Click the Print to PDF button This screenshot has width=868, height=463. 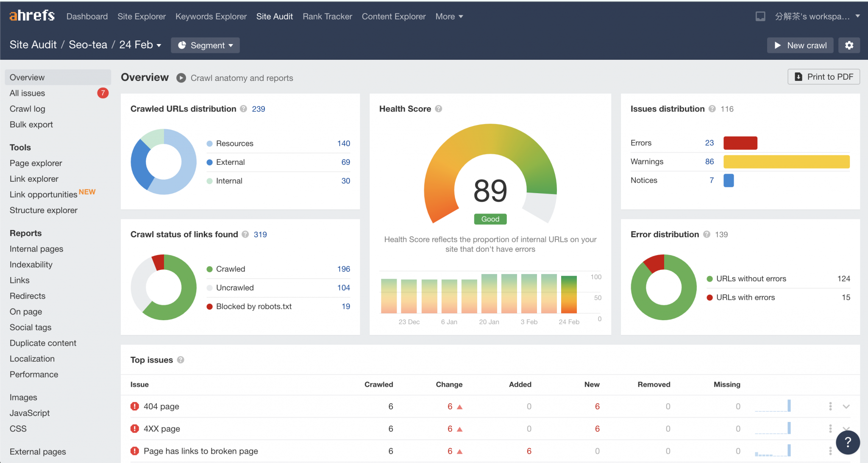823,77
